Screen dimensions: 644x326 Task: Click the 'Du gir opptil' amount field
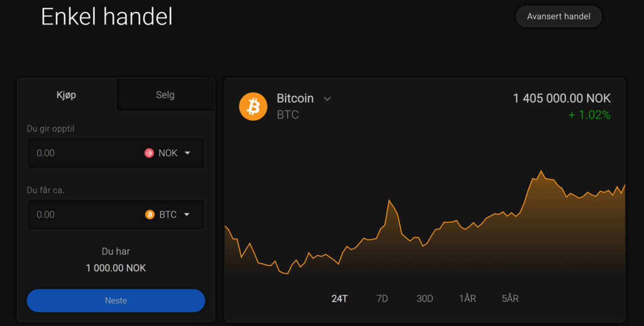[82, 153]
